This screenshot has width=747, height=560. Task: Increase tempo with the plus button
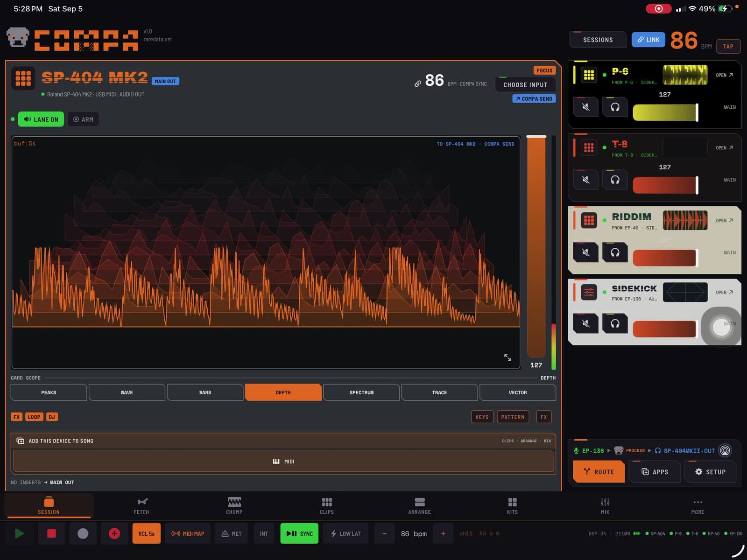[443, 533]
